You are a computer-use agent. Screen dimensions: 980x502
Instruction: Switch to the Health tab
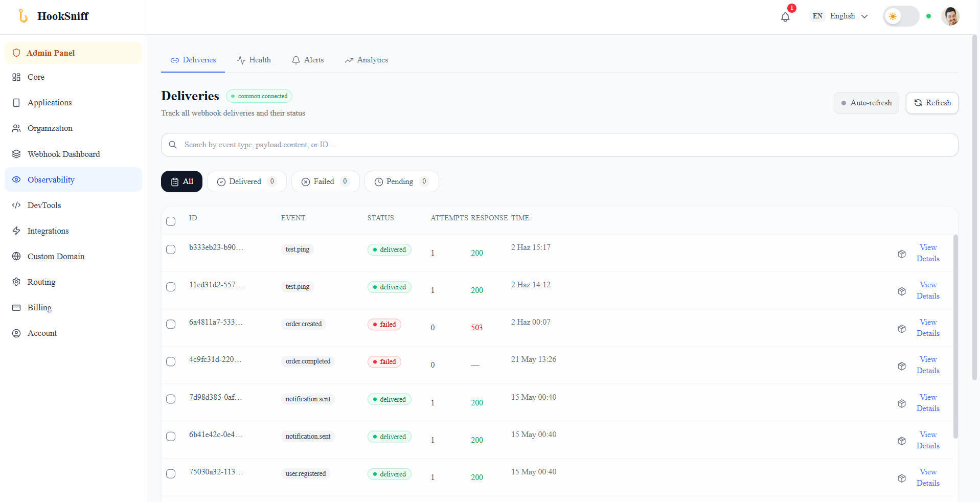(x=254, y=60)
